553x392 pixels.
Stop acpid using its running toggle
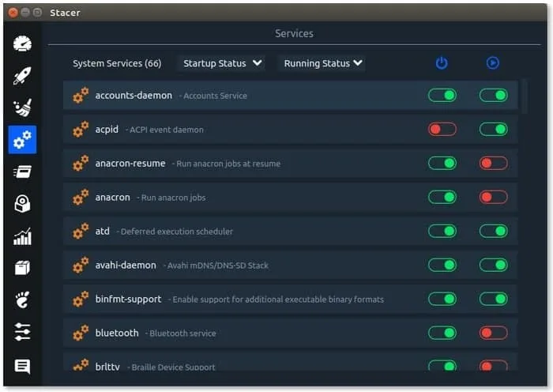[x=494, y=129]
